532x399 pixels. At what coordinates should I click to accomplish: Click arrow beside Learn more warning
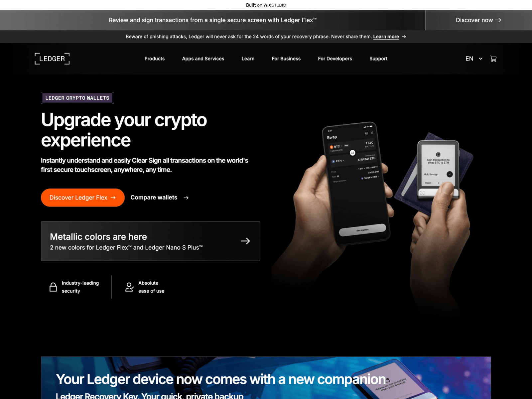404,37
